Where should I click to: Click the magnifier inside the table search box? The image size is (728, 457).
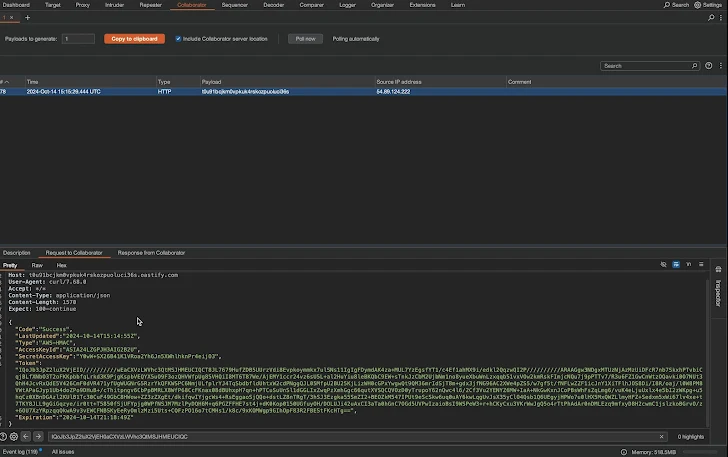pyautogui.click(x=694, y=66)
